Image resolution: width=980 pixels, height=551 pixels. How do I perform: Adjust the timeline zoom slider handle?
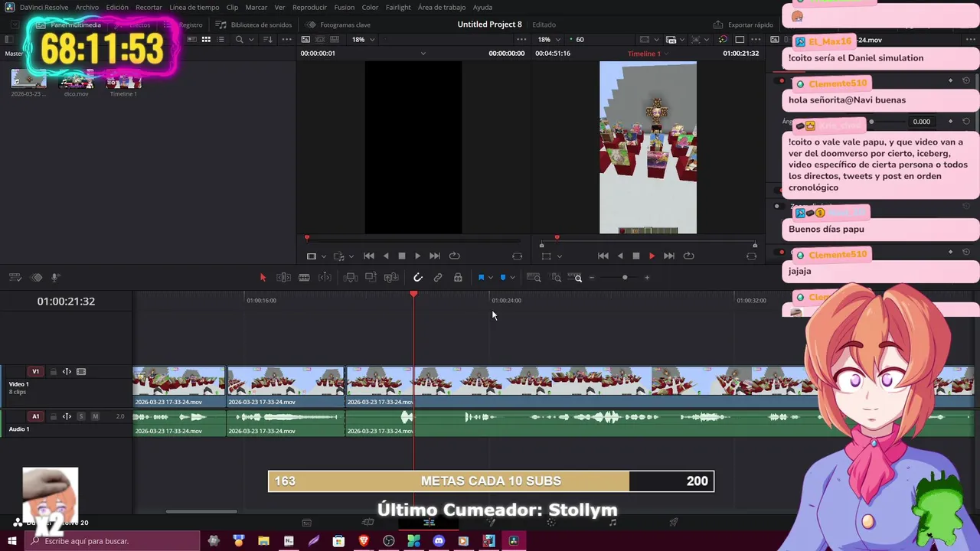point(625,278)
